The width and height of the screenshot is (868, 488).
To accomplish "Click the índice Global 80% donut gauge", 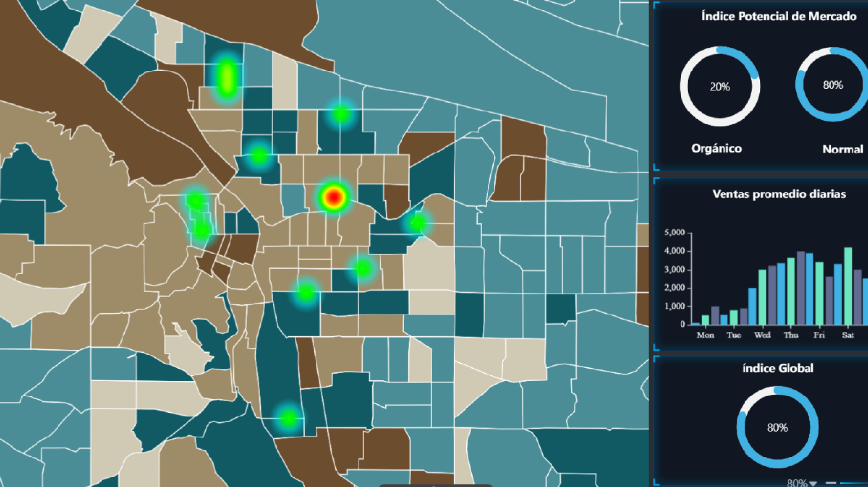I will coord(777,427).
